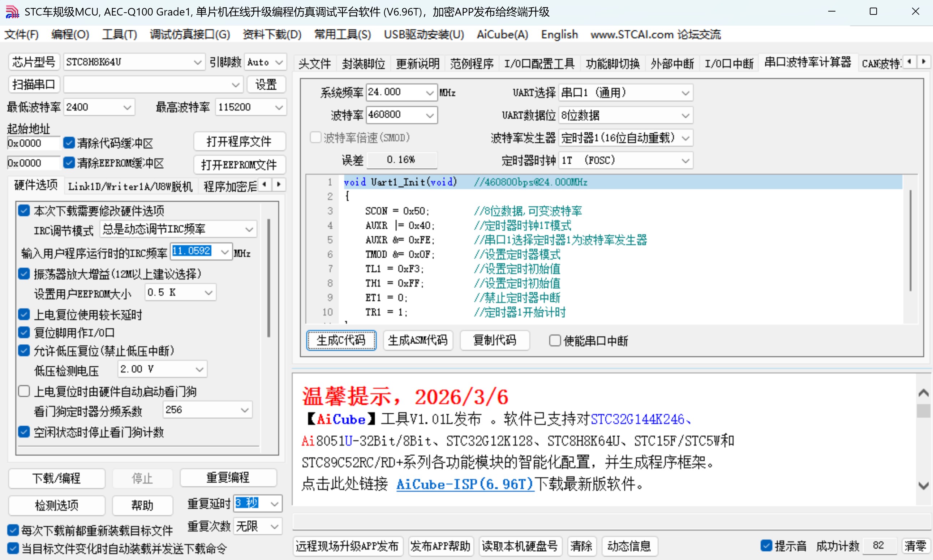Toggle clear code buffer checkbox
This screenshot has height=560, width=933.
coord(69,143)
